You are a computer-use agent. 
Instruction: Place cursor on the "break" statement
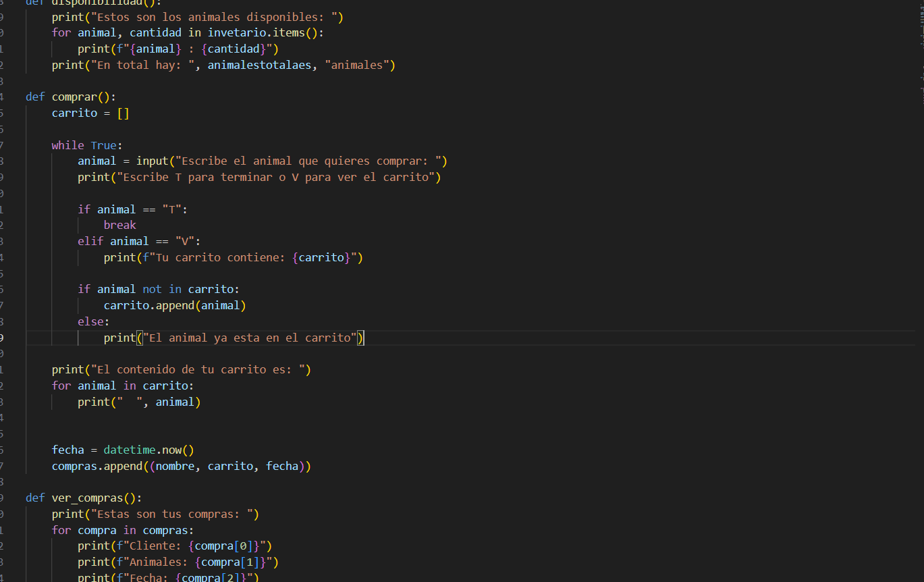(x=120, y=225)
